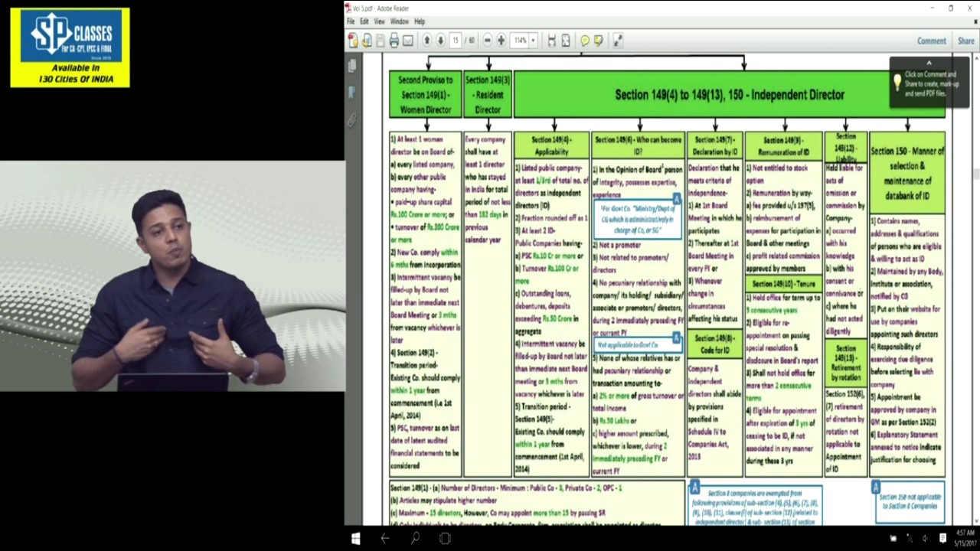980x551 pixels.
Task: Click the 'Section 149(4) to 149(13), 150 - Independent Director' header
Action: pos(730,95)
